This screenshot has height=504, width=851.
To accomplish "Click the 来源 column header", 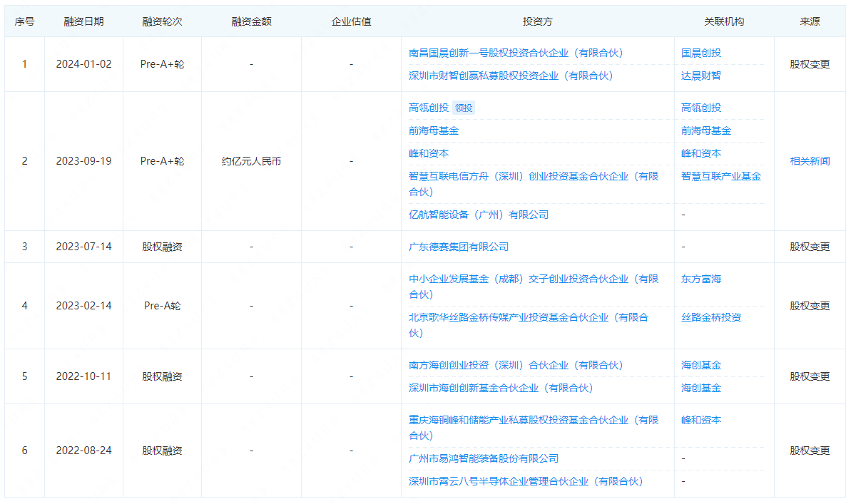I will 810,21.
